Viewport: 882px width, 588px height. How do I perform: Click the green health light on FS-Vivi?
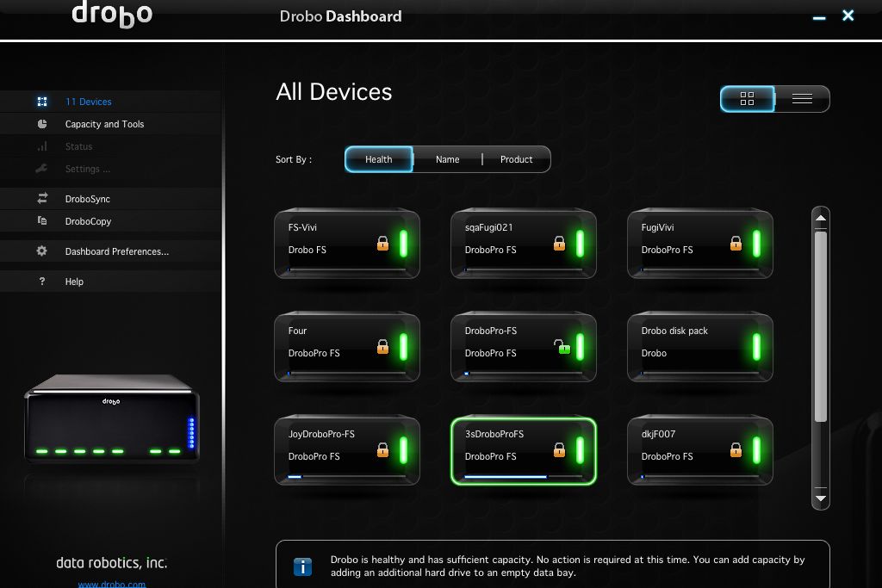tap(403, 244)
